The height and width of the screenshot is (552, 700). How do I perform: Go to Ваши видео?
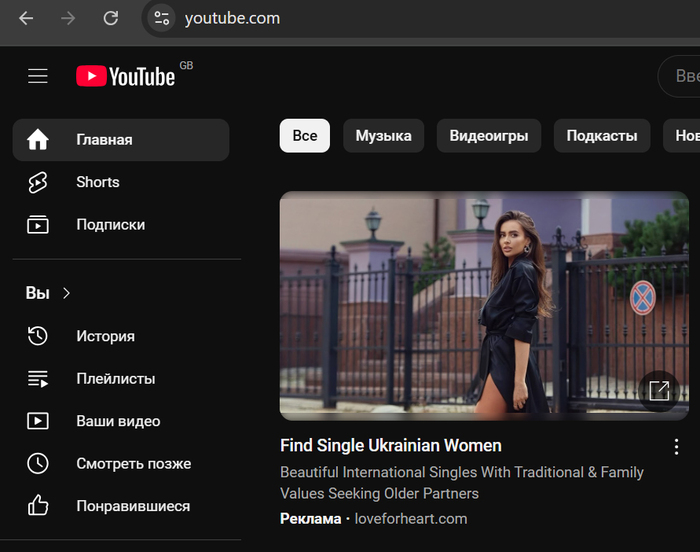pos(120,422)
